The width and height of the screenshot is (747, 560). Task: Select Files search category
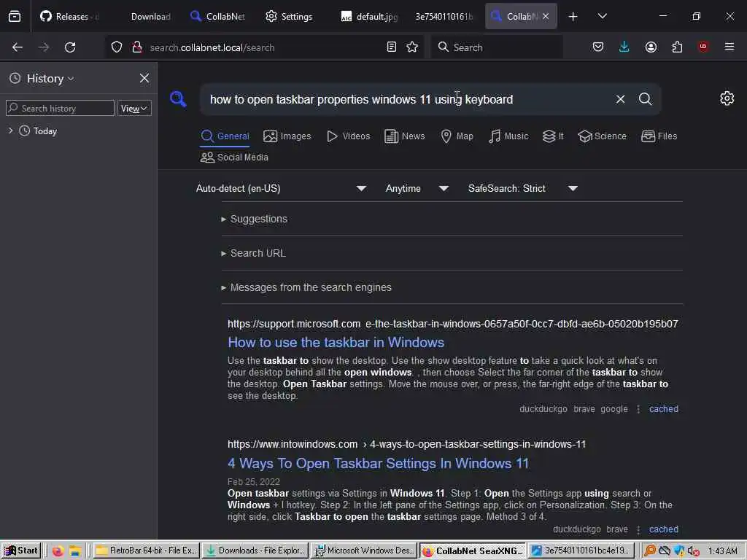click(x=659, y=136)
